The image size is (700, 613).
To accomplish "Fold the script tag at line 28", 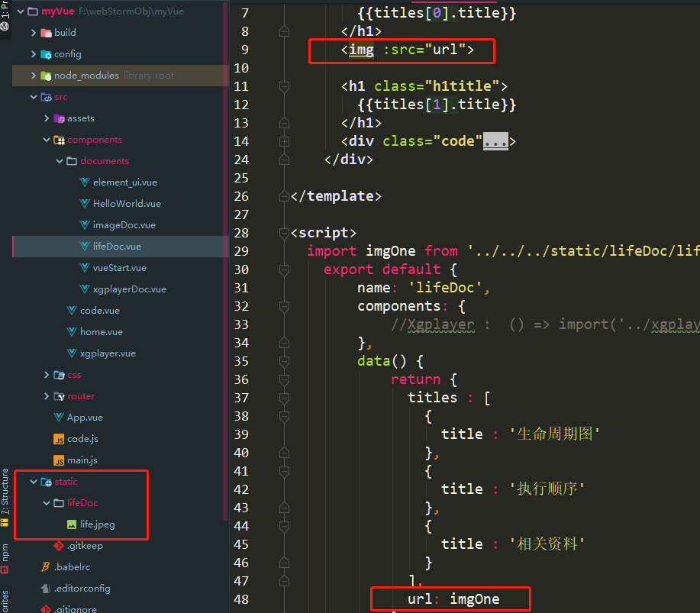I will [285, 233].
